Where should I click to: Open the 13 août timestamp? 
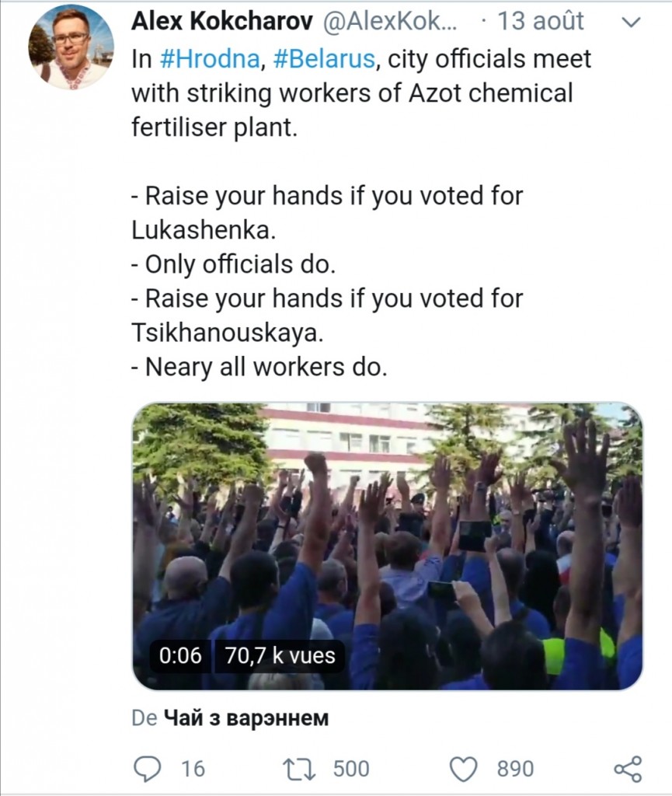pos(540,22)
